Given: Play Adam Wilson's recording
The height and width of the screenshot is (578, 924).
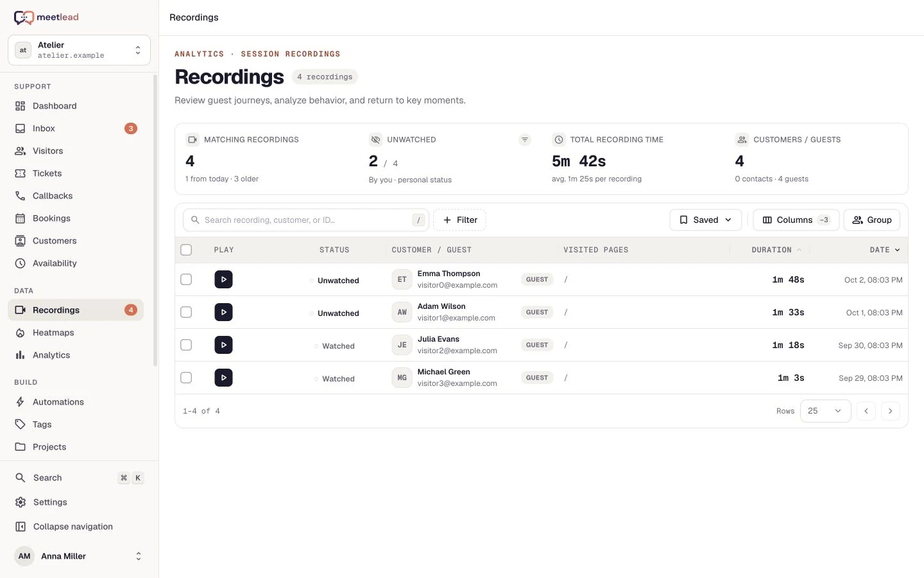Looking at the screenshot, I should 223,312.
